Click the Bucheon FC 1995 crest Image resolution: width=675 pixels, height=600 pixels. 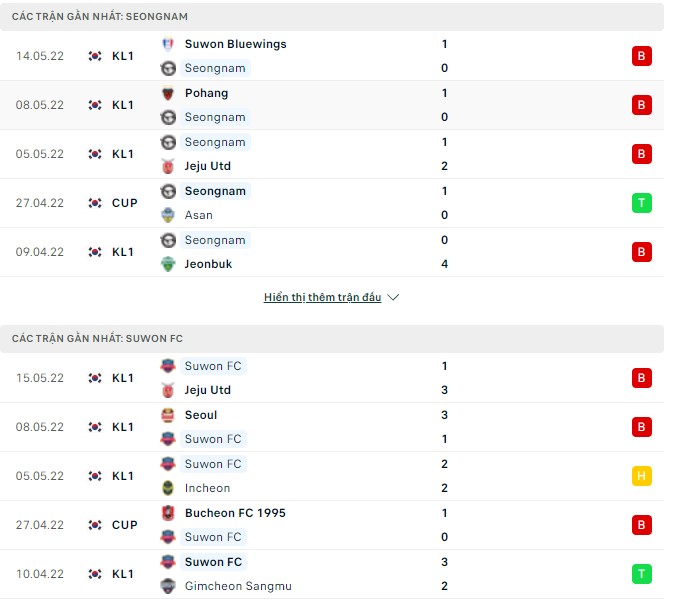pyautogui.click(x=168, y=513)
